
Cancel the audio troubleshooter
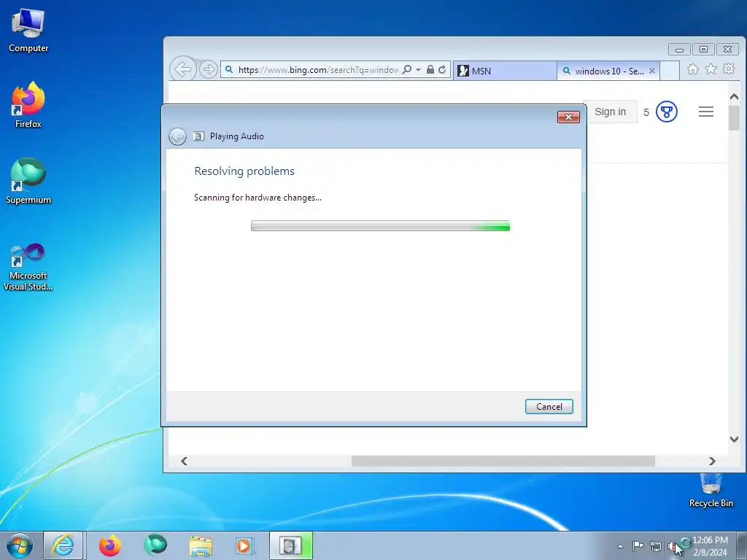click(x=549, y=407)
